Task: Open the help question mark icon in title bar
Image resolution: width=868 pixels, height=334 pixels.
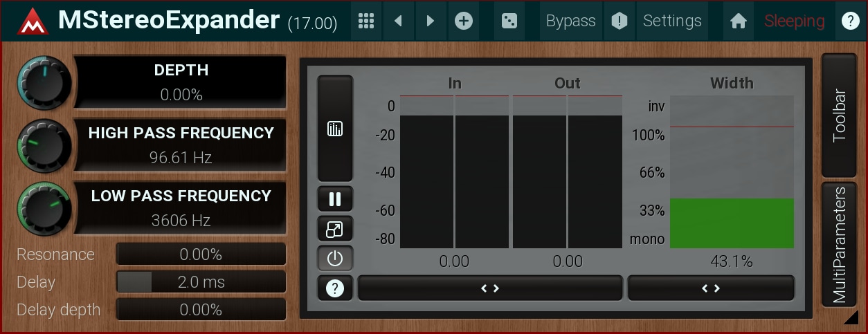Action: coord(850,21)
